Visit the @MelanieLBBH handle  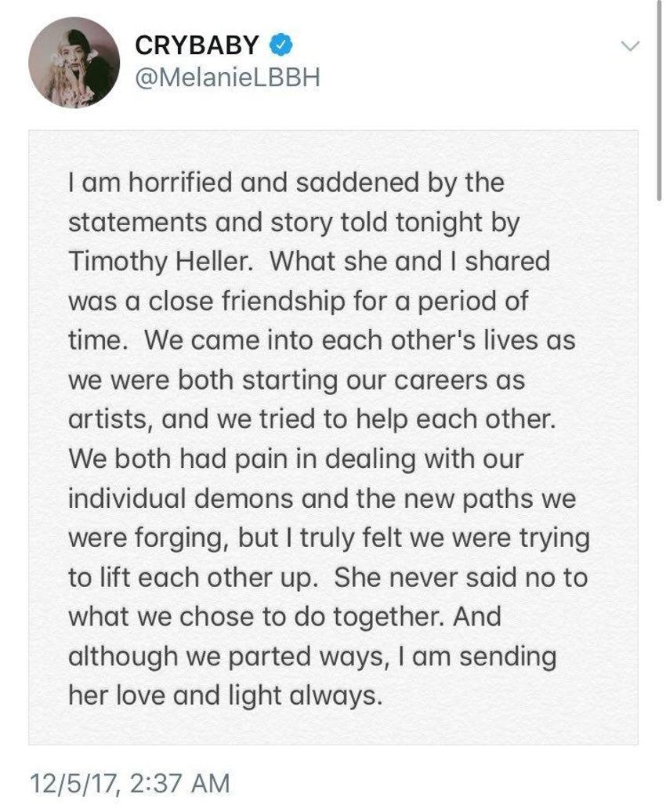[x=227, y=78]
